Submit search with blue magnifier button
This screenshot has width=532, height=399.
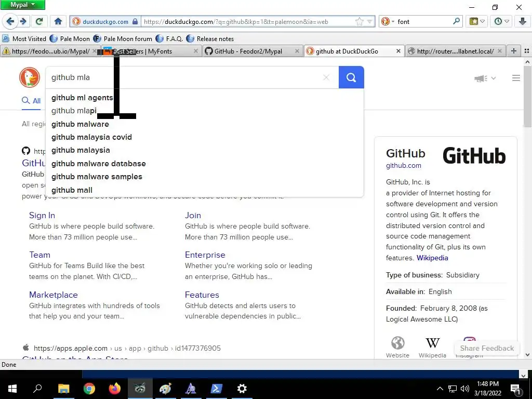coord(351,77)
